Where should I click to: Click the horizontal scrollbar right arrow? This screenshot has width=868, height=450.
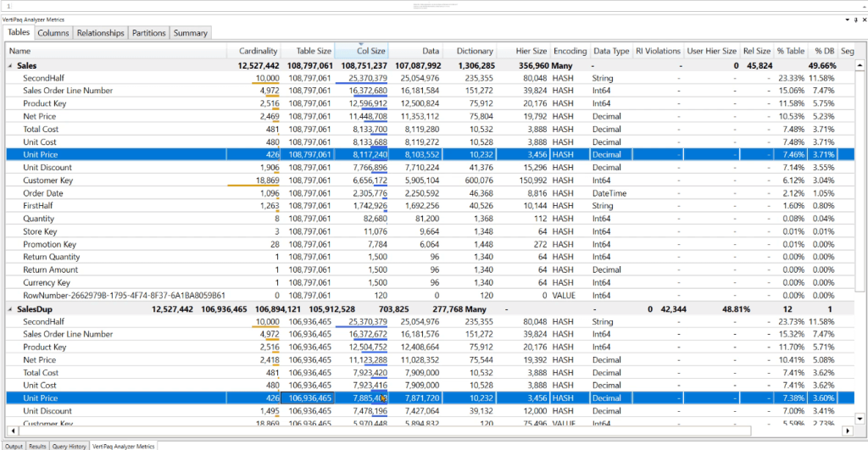[848, 431]
